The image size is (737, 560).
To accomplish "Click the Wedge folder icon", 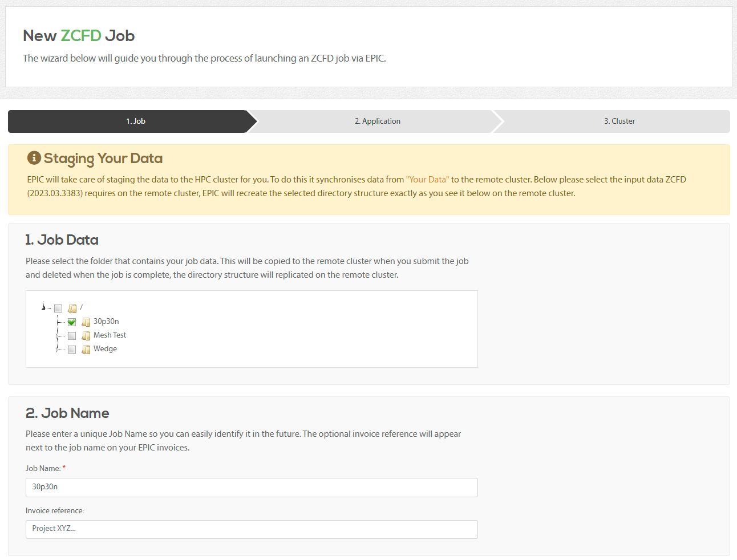I will (86, 350).
